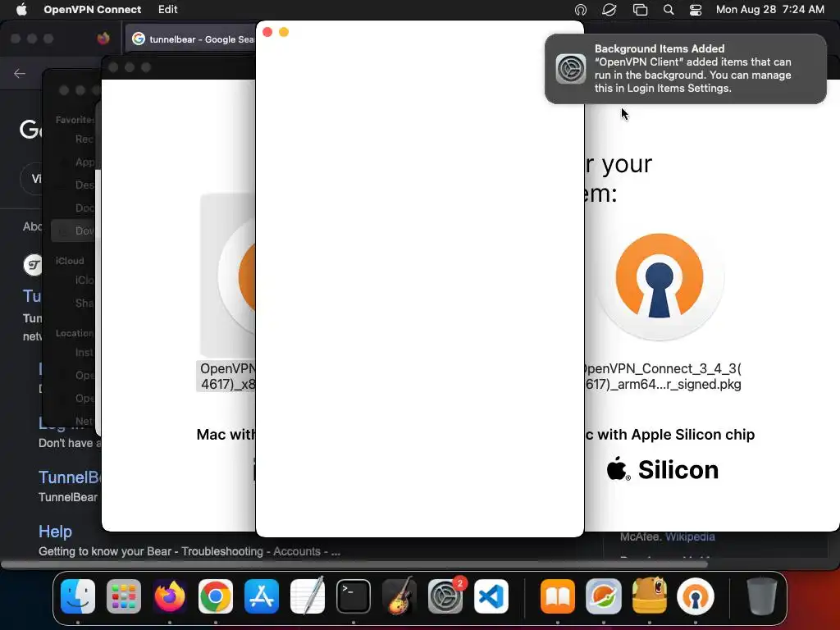Click the Mac with Apple Silicon chip text
Screen dimensions: 840x630
[x=669, y=435]
